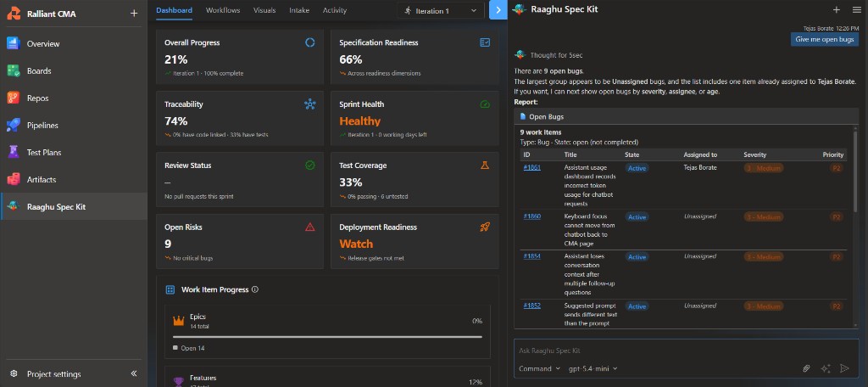Image resolution: width=868 pixels, height=387 pixels.
Task: Click the Epics crown icon
Action: tap(178, 321)
